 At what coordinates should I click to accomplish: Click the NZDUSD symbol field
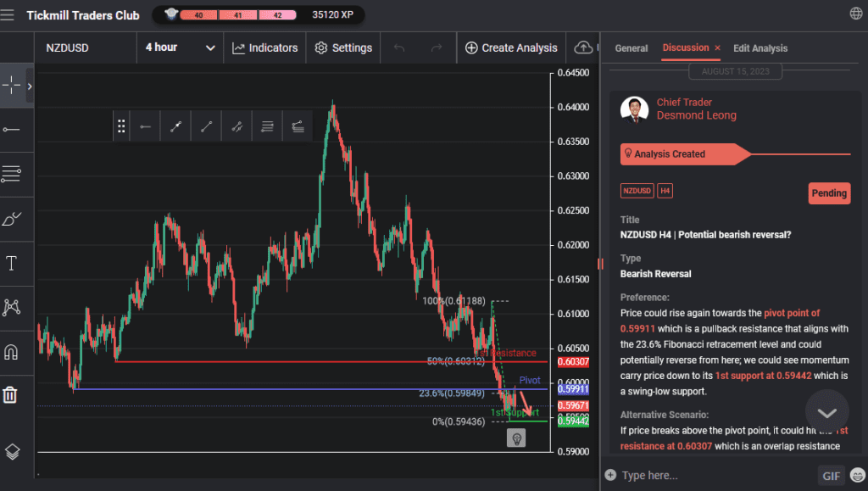coord(86,47)
